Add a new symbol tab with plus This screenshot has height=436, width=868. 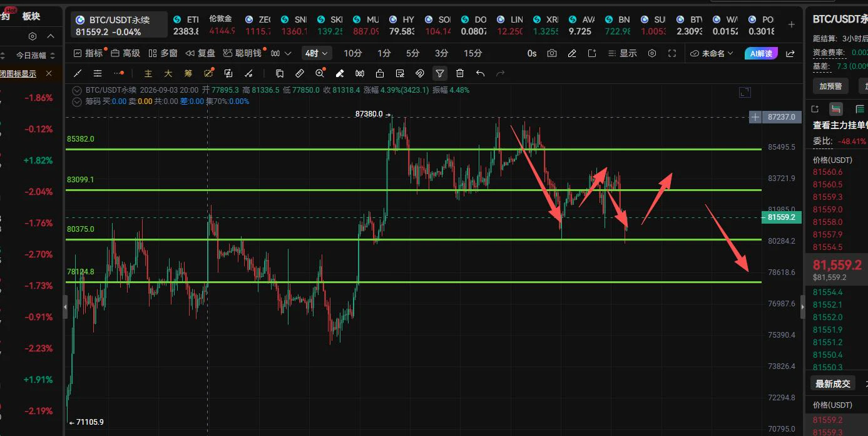(791, 24)
